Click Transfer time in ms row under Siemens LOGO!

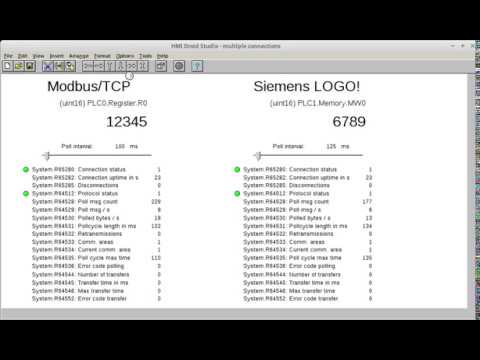coord(308,282)
